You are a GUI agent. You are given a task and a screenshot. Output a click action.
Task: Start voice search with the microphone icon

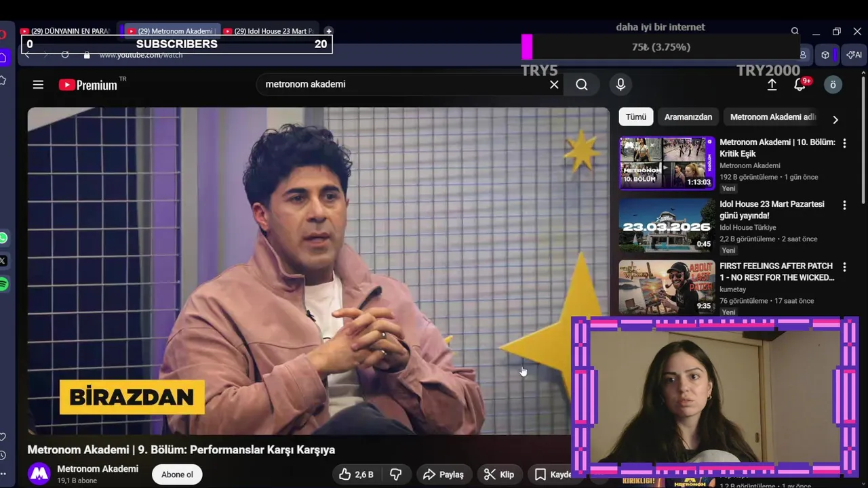click(620, 85)
